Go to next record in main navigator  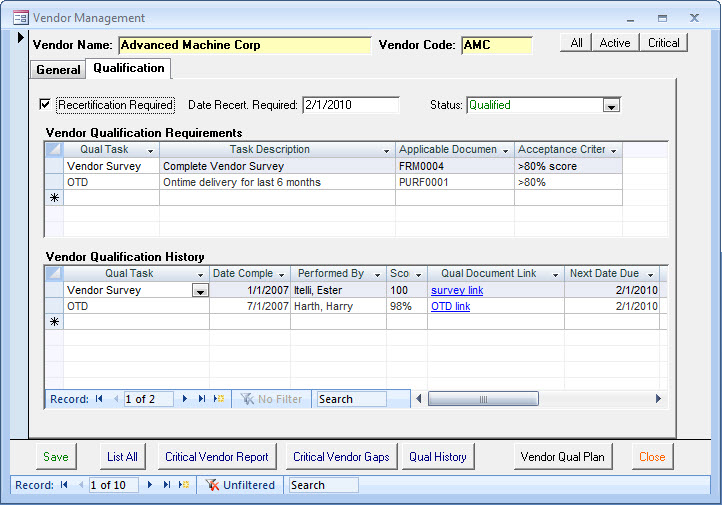(151, 485)
